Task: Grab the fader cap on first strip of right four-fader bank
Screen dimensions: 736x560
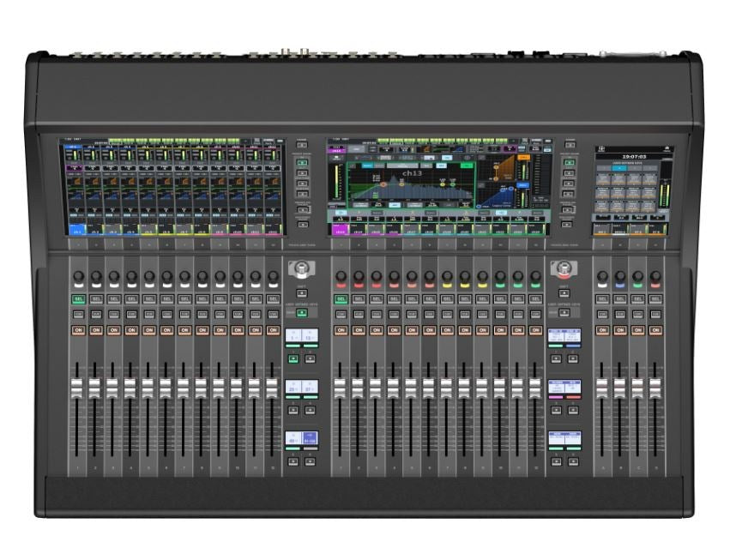Action: (602, 388)
